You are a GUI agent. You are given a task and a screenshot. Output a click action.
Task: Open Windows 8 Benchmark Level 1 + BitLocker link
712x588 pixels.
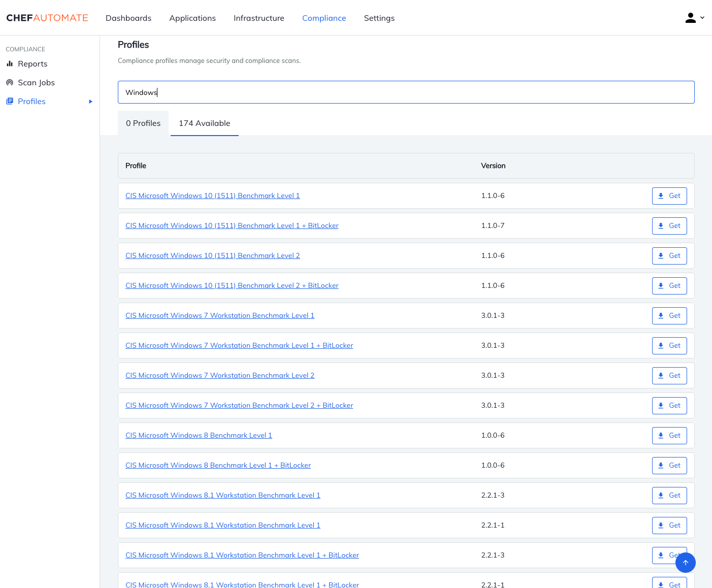pyautogui.click(x=218, y=466)
